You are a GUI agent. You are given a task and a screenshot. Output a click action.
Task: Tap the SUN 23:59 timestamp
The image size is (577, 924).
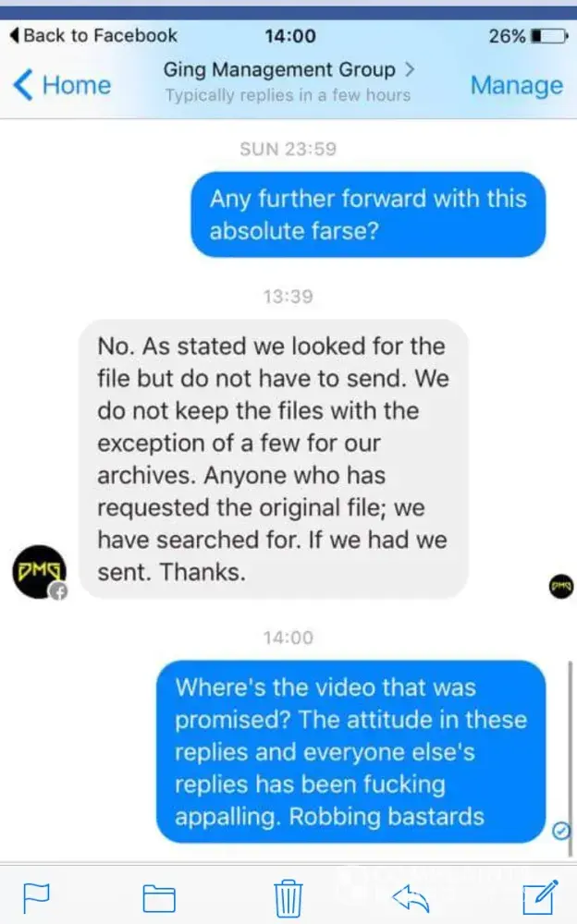tap(288, 149)
